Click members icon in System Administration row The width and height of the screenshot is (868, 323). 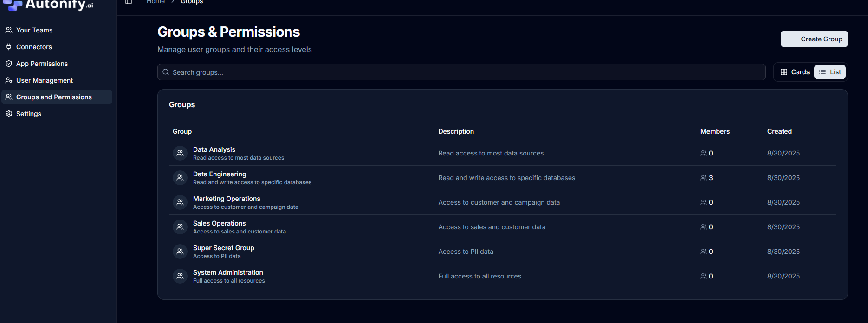click(704, 276)
